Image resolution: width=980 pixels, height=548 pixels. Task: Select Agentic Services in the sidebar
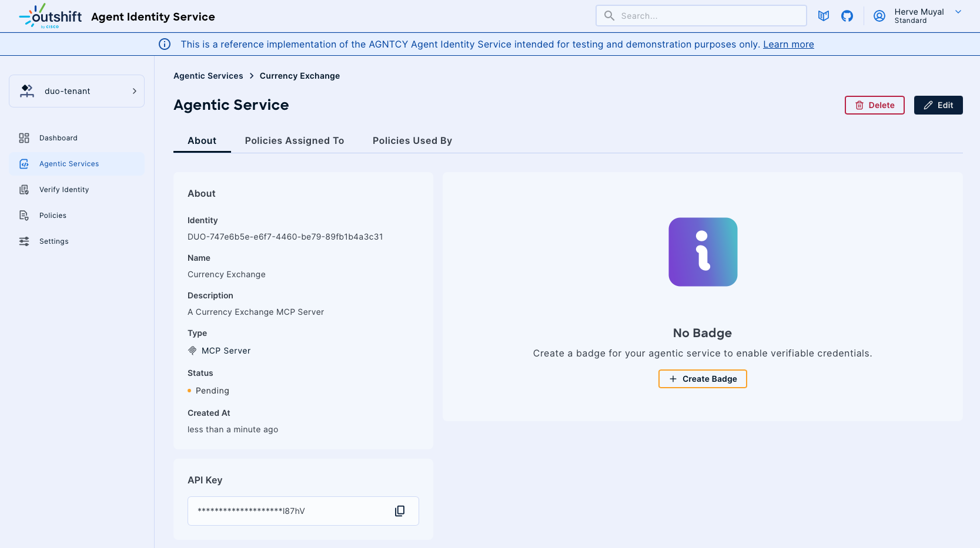pyautogui.click(x=69, y=163)
